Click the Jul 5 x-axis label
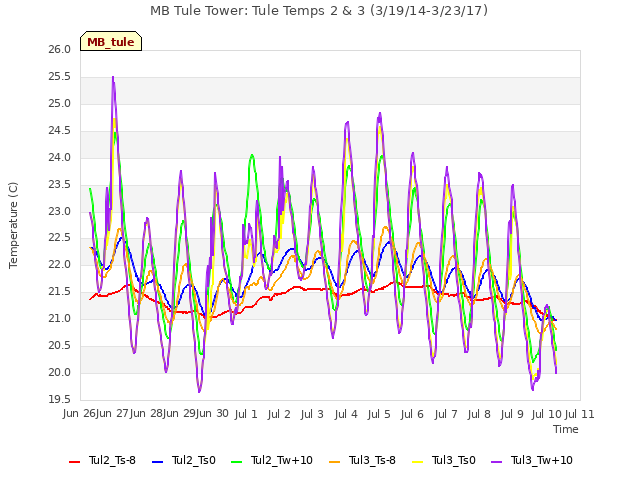The image size is (640, 480). click(379, 414)
